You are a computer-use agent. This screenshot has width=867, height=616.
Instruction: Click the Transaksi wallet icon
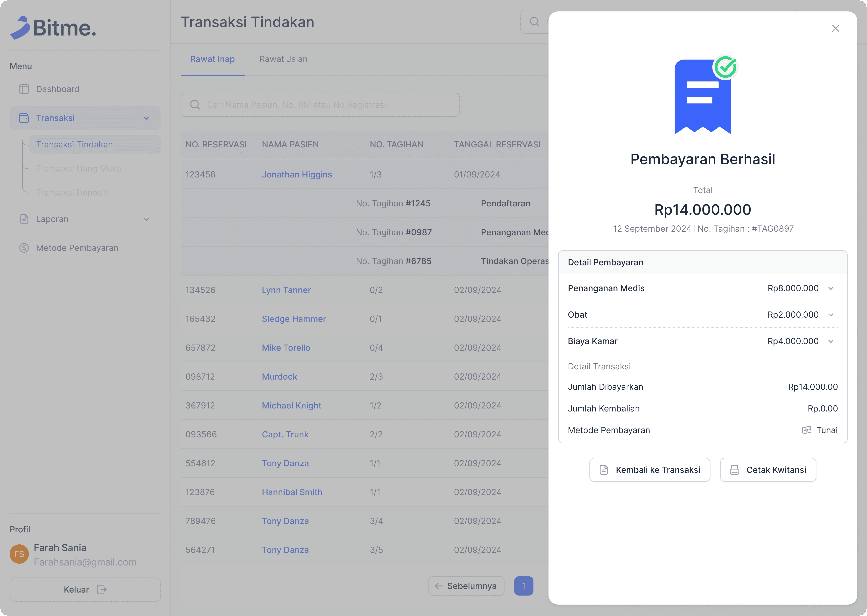coord(24,118)
